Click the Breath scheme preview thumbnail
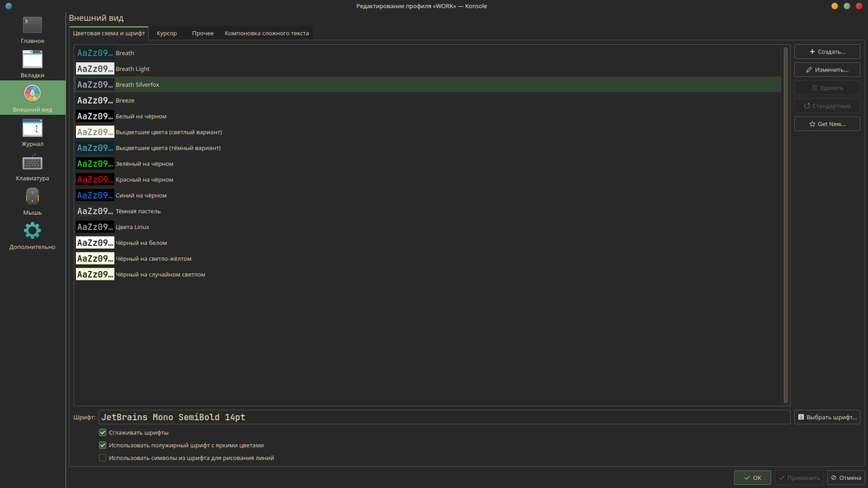The height and width of the screenshot is (488, 868). [95, 53]
